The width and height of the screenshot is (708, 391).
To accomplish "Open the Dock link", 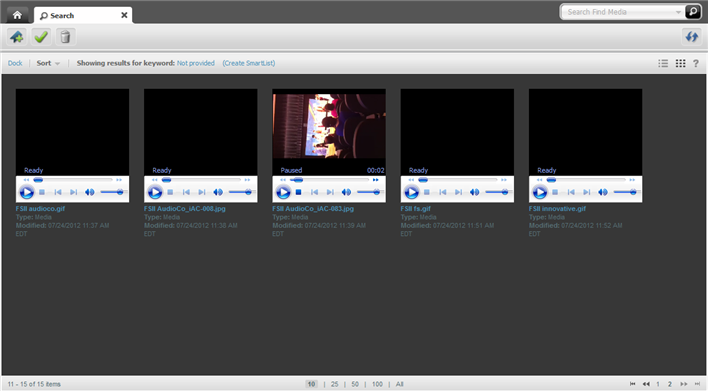I will [15, 63].
